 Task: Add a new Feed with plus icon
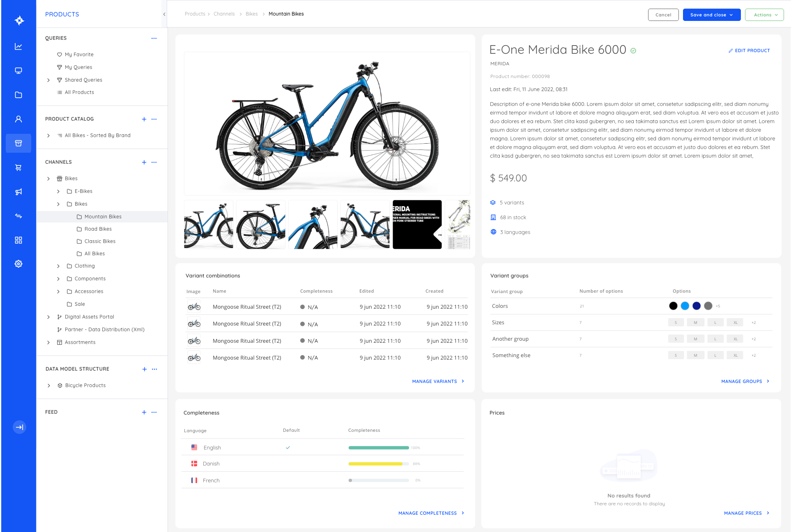pos(144,412)
